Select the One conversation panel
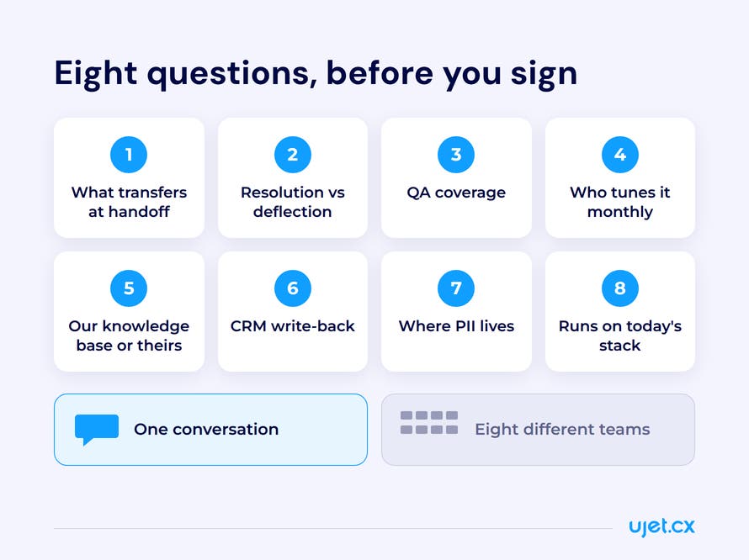Image resolution: width=749 pixels, height=560 pixels. click(x=210, y=430)
